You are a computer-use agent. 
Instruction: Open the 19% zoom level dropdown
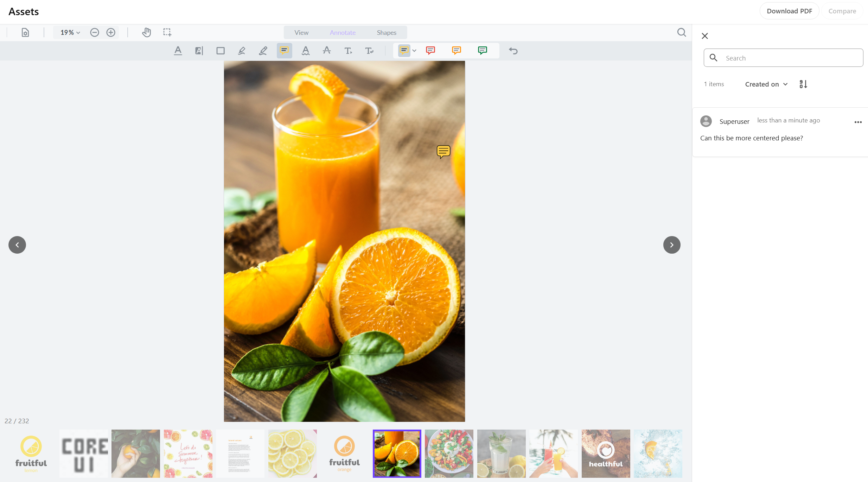pyautogui.click(x=69, y=32)
